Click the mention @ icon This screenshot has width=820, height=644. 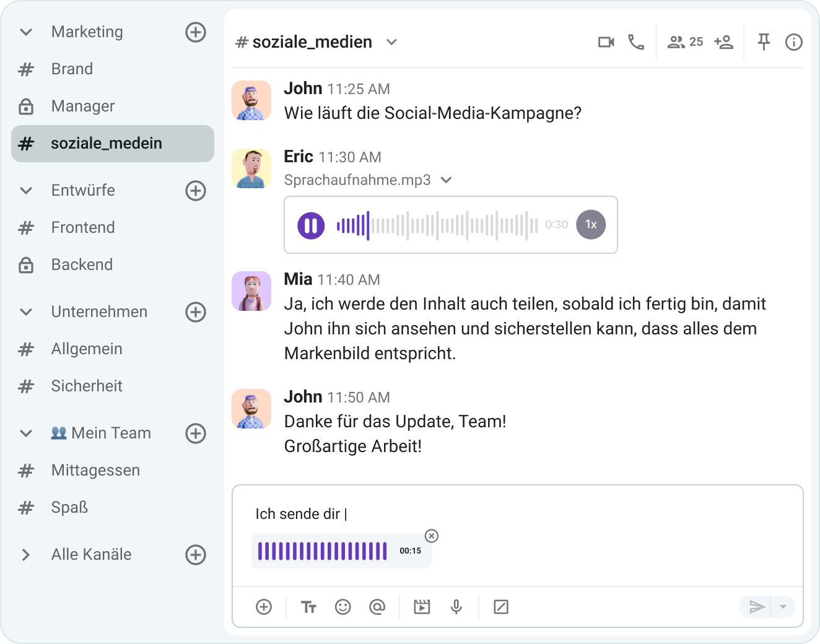point(377,607)
